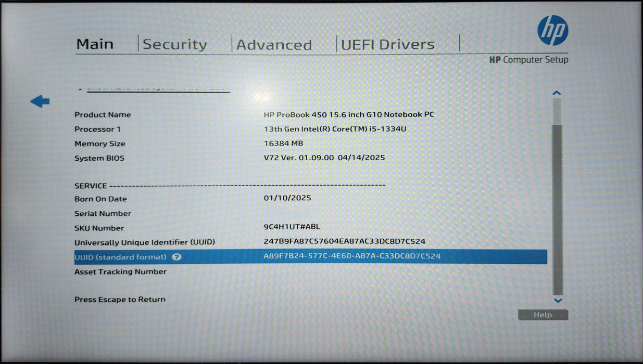This screenshot has width=643, height=364.
Task: Click the Born On Date label
Action: point(100,199)
